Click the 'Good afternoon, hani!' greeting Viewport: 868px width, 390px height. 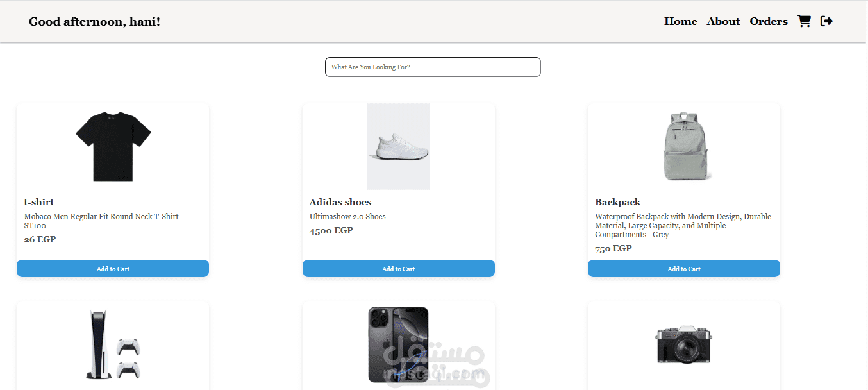click(x=95, y=21)
